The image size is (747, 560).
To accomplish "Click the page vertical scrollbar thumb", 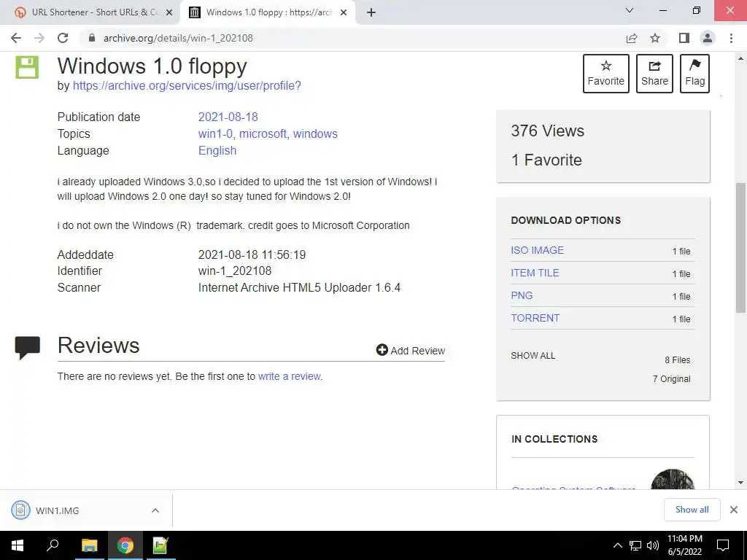I will tap(740, 248).
